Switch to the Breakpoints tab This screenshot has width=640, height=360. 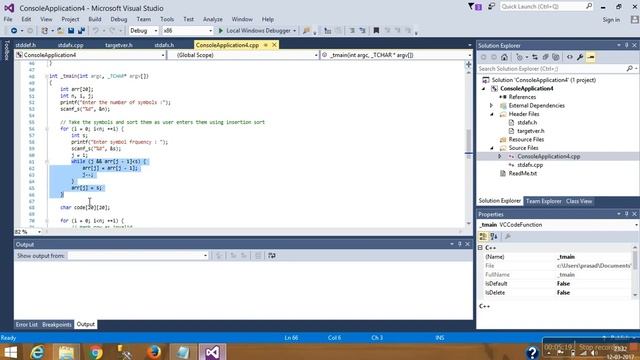click(x=57, y=324)
